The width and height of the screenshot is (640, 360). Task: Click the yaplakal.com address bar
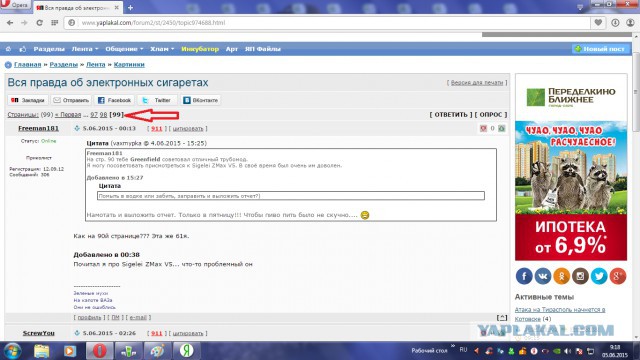[x=327, y=23]
